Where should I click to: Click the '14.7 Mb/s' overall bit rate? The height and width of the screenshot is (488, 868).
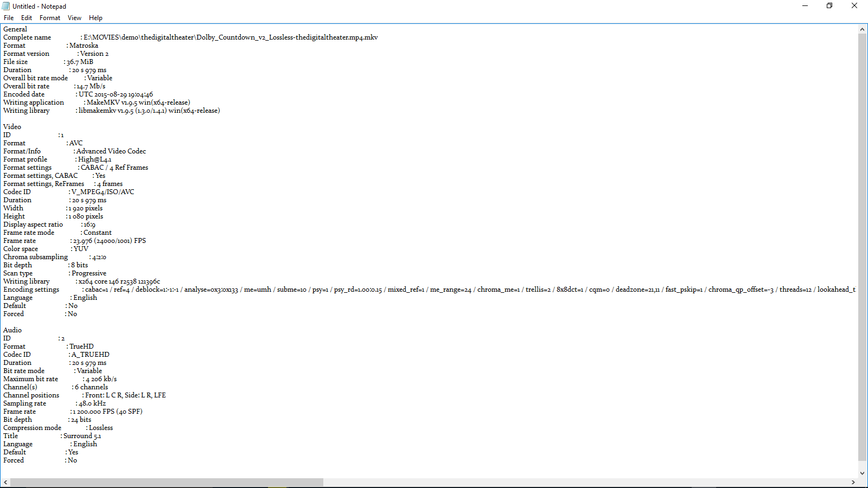pos(91,86)
